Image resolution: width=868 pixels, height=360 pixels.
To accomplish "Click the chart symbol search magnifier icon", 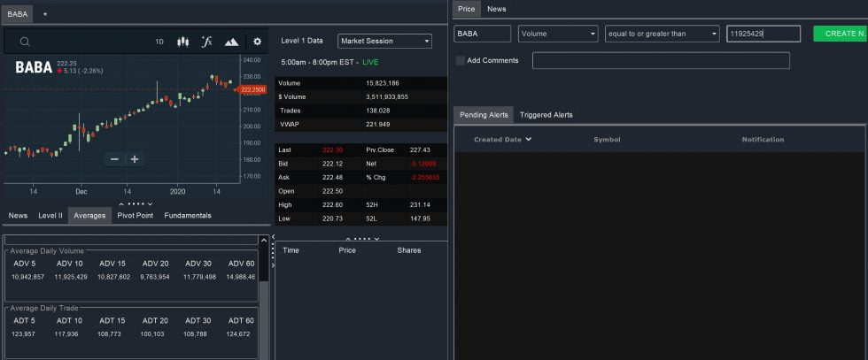I will (x=25, y=42).
